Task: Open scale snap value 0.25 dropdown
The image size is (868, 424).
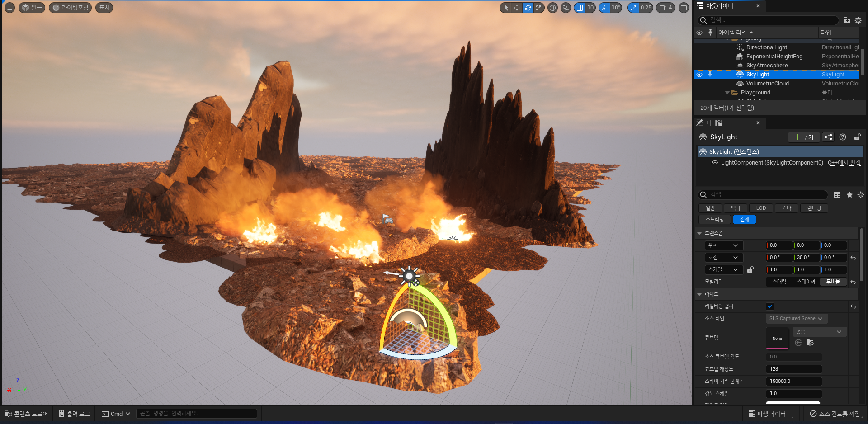Action: tap(646, 8)
